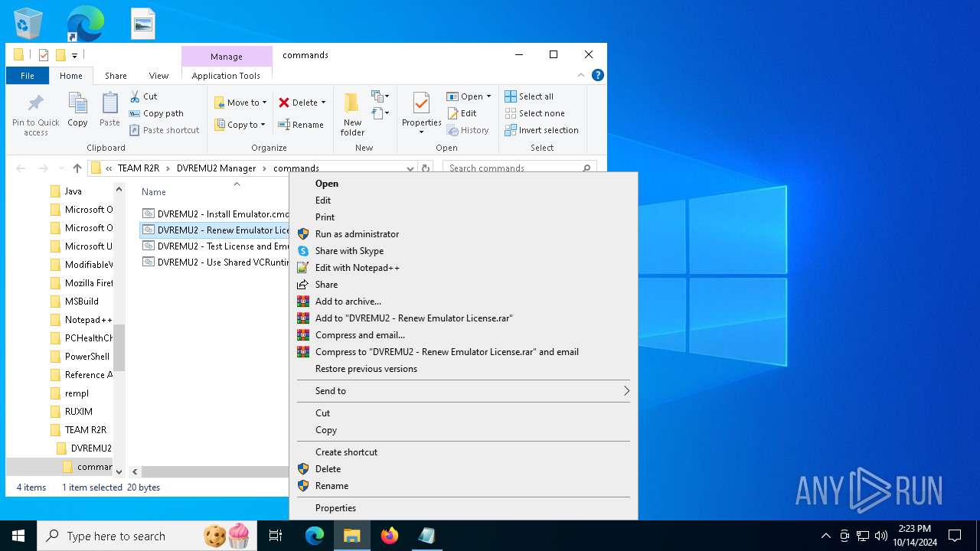Click the Properties checkmark icon in ribbon

click(422, 103)
